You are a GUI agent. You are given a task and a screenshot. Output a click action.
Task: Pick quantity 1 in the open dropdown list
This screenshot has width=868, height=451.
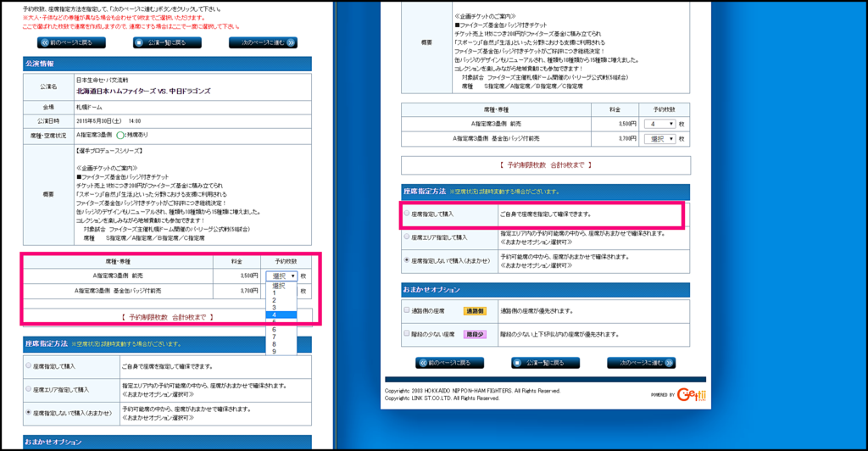pos(281,293)
